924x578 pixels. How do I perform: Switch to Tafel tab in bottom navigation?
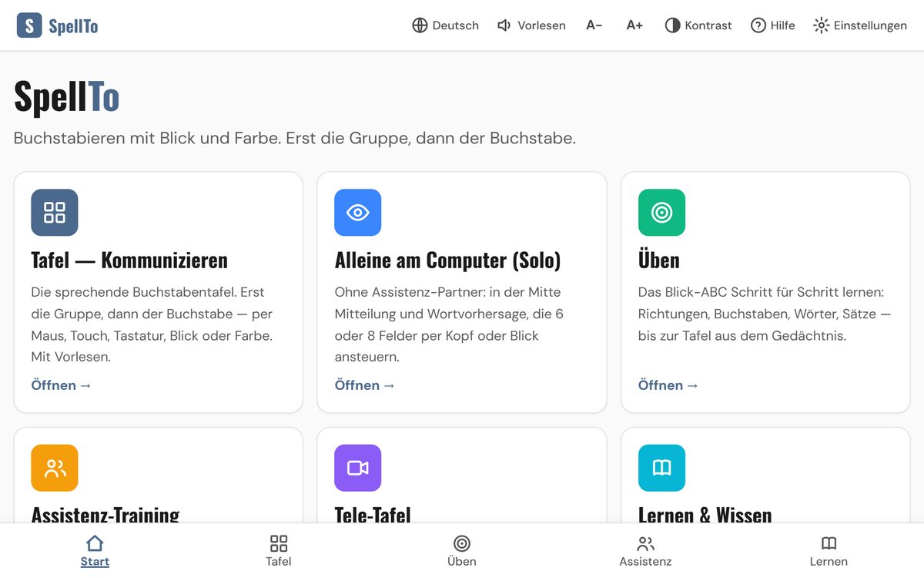[x=279, y=551]
